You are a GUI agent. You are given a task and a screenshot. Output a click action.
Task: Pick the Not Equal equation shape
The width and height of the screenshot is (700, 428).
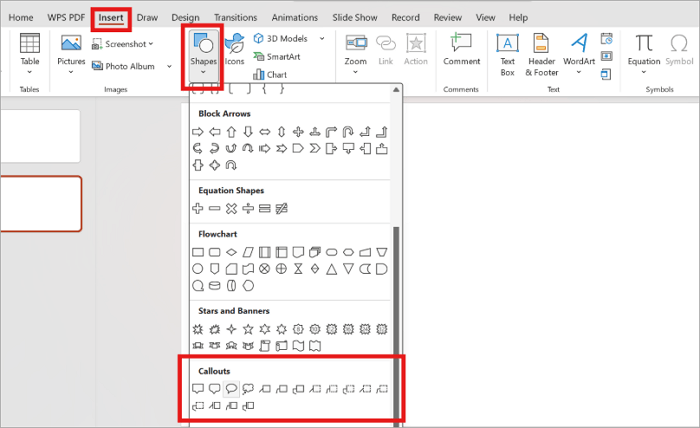282,208
